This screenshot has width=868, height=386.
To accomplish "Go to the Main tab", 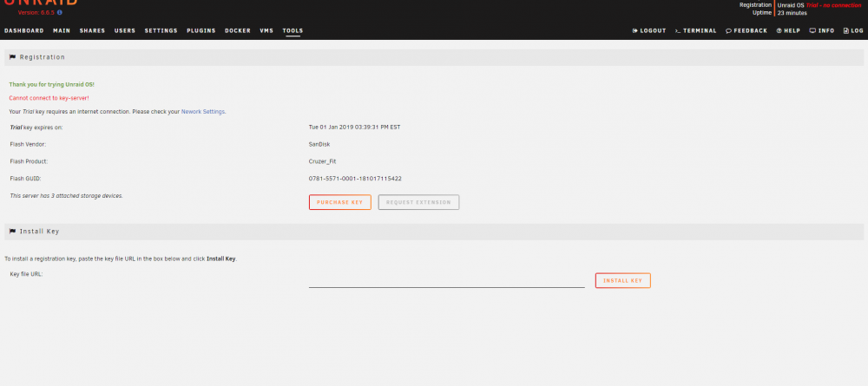I will (x=62, y=31).
